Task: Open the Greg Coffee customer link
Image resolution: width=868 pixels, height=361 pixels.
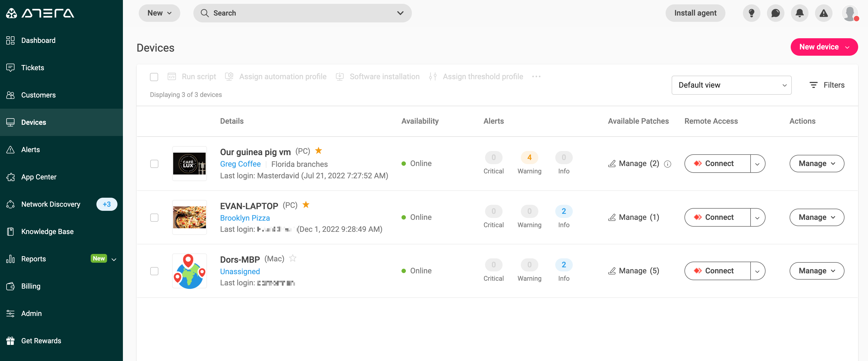Action: pos(240,164)
